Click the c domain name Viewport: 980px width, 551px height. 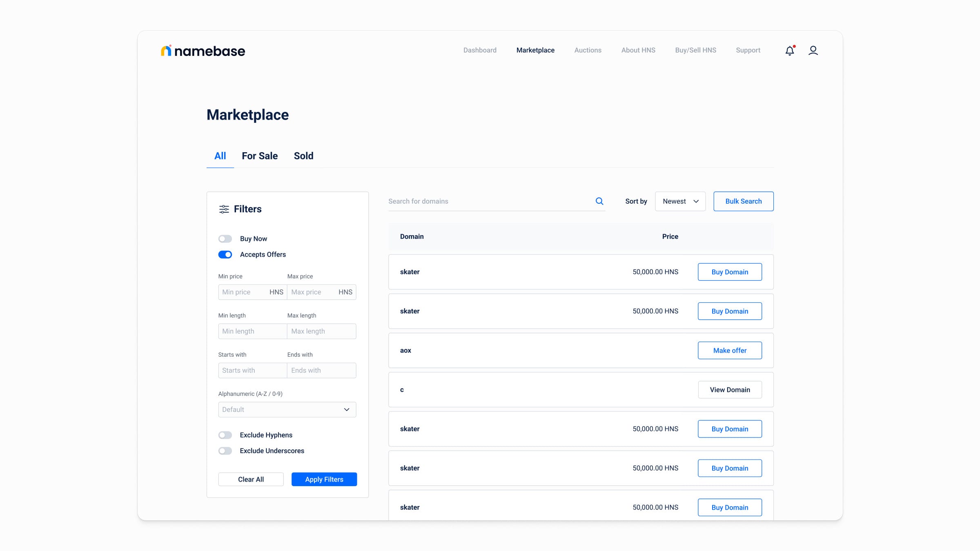tap(402, 390)
